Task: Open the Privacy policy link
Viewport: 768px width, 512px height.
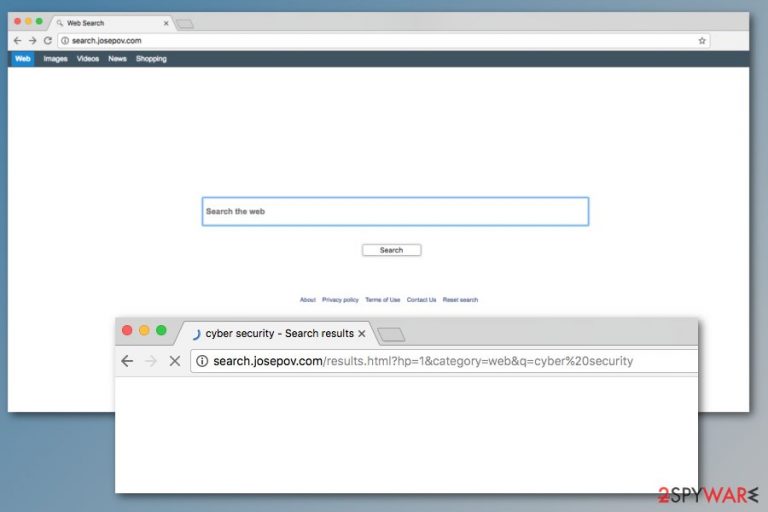Action: click(340, 300)
